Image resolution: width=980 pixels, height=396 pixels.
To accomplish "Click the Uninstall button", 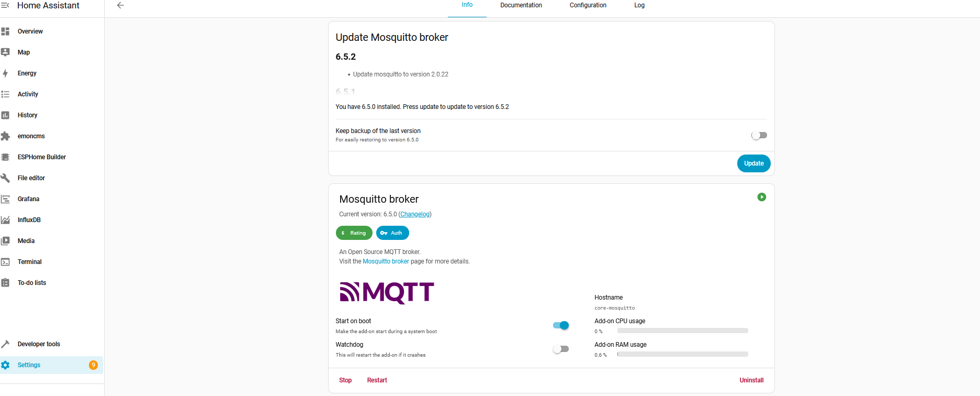I will (x=751, y=380).
